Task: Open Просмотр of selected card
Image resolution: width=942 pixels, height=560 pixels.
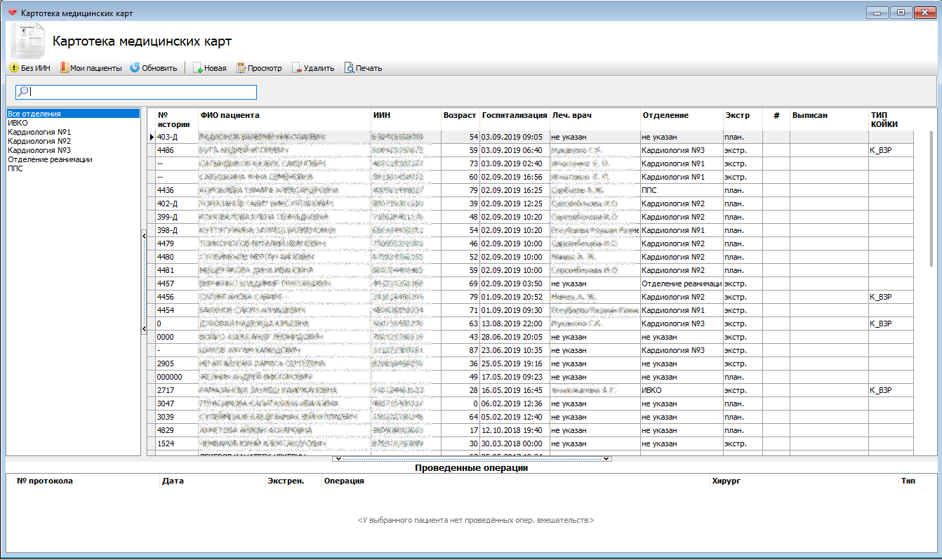Action: click(x=259, y=68)
